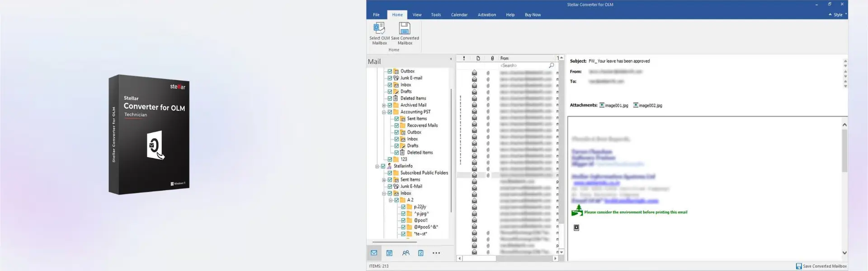Screen dimensions: 868x271
Task: Sort by the item type page-icon column header
Action: click(478, 58)
